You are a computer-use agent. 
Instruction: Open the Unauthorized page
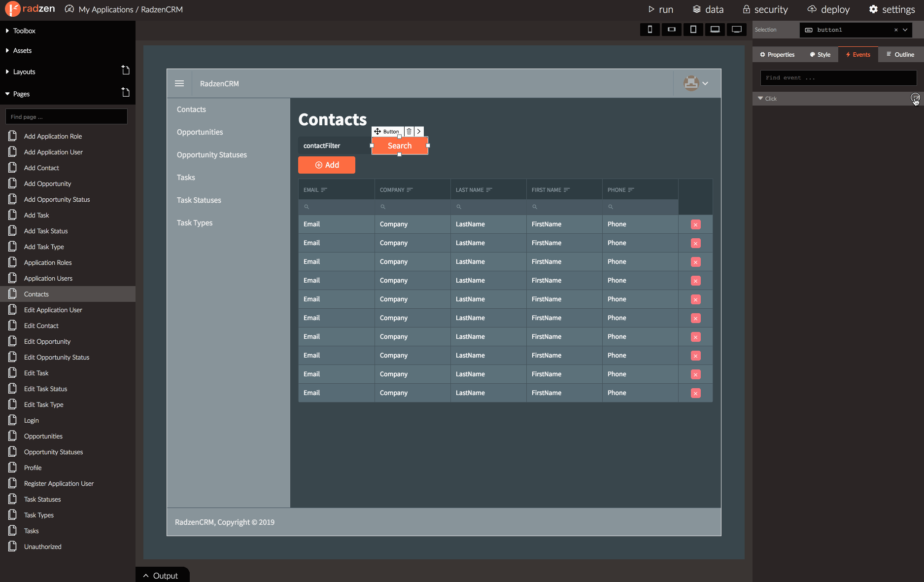(43, 546)
